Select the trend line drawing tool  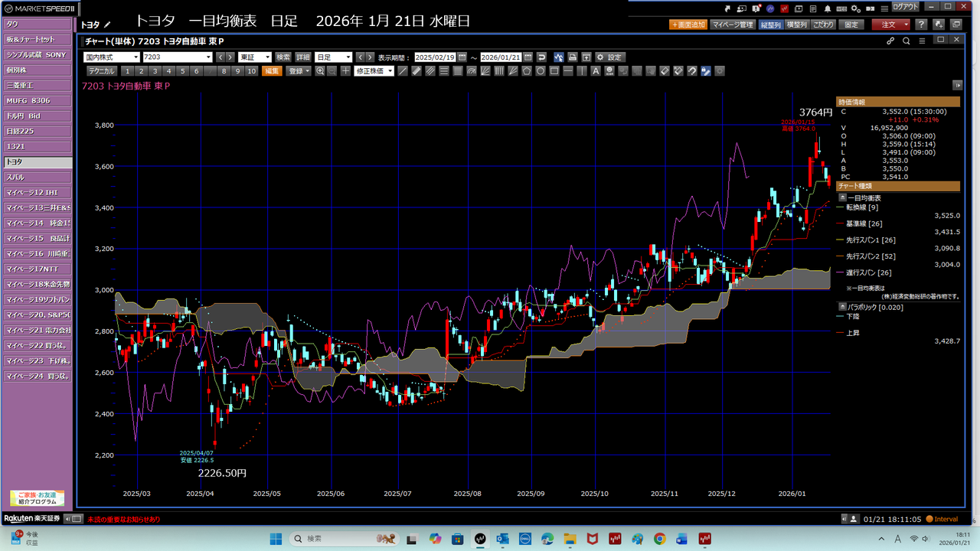pyautogui.click(x=403, y=71)
